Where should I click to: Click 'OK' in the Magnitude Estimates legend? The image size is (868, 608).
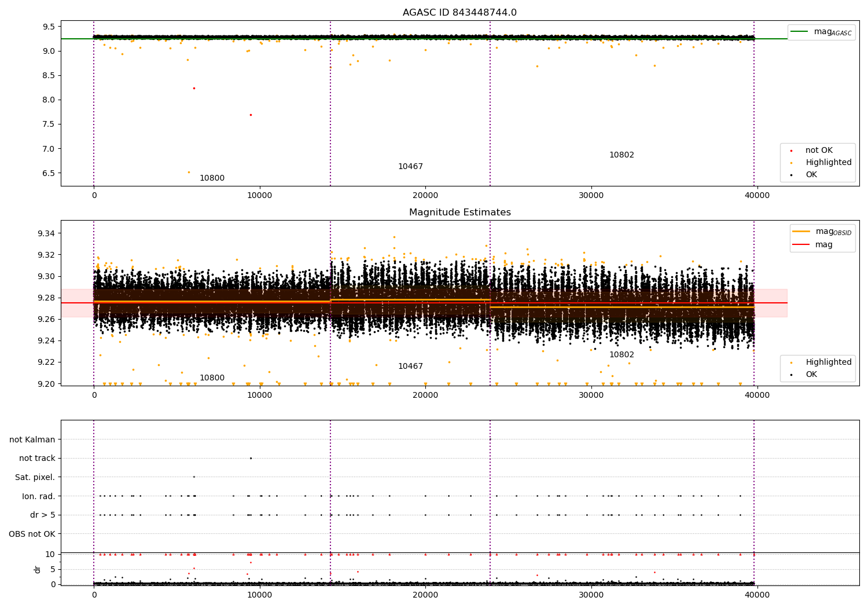[811, 375]
